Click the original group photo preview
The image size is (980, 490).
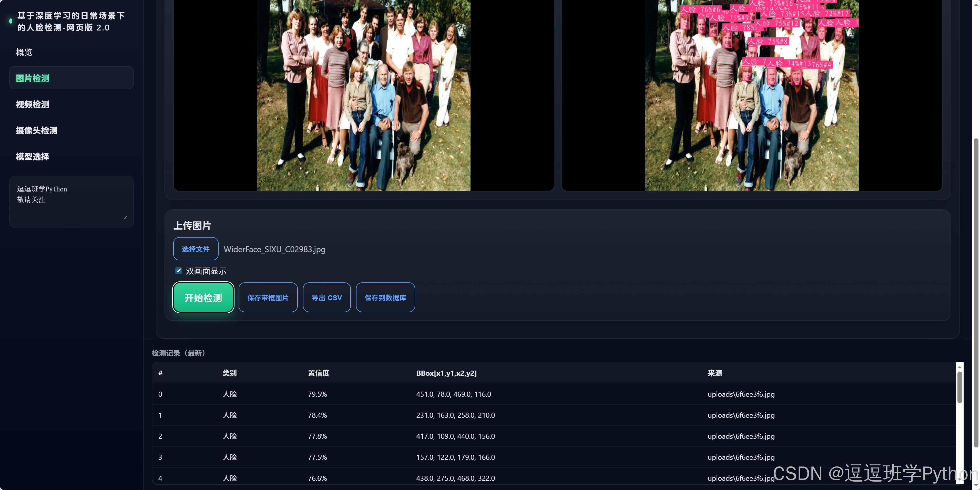tap(364, 95)
